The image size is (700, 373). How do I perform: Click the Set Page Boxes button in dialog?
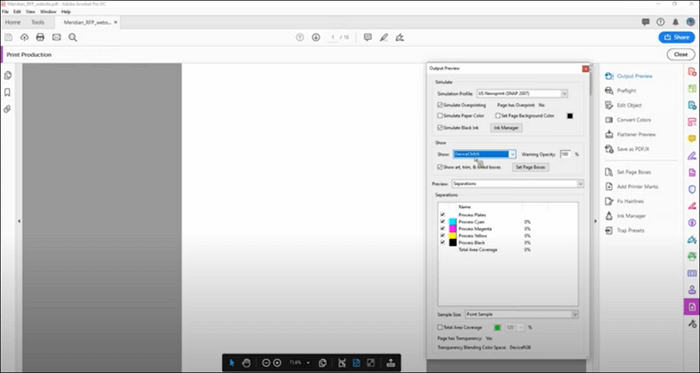pos(530,167)
